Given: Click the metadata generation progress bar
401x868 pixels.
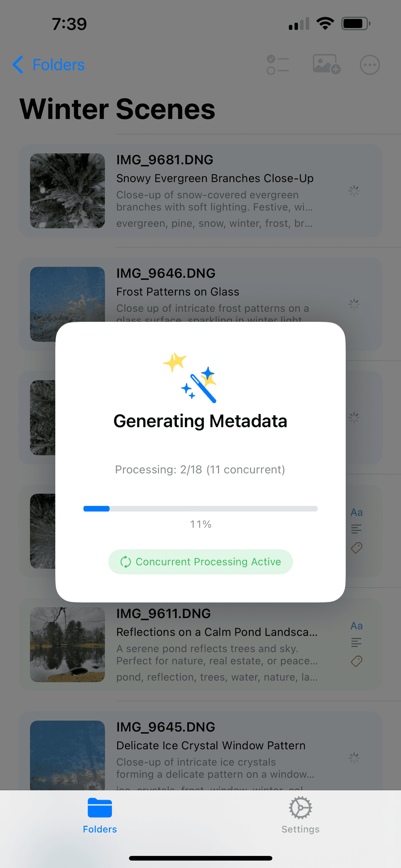Looking at the screenshot, I should (x=200, y=508).
